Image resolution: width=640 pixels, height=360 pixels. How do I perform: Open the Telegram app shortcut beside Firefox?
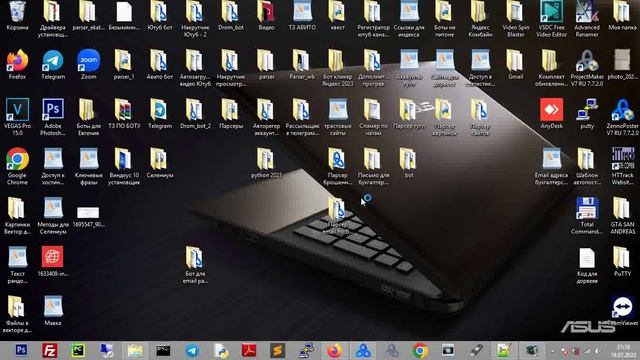point(53,61)
